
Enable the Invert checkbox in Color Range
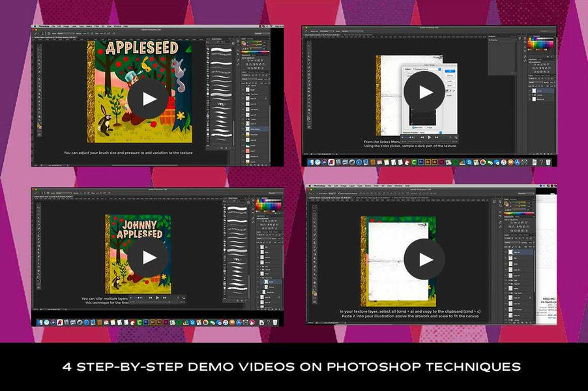[448, 96]
